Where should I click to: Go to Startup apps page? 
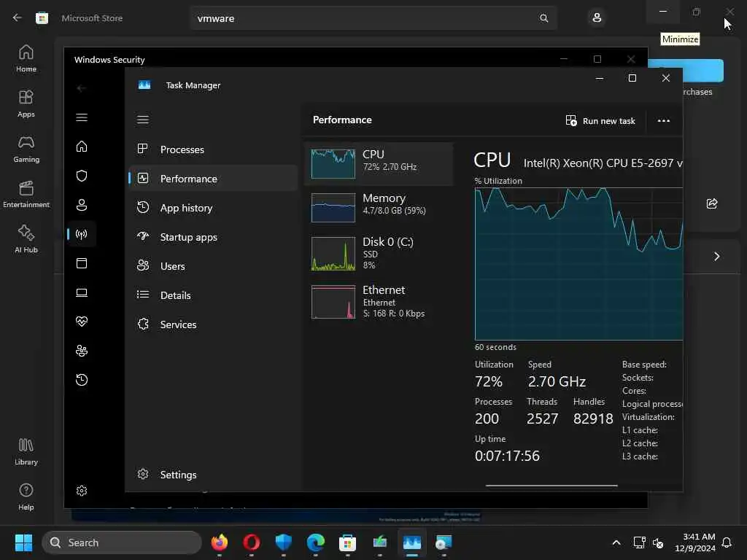[213, 237]
